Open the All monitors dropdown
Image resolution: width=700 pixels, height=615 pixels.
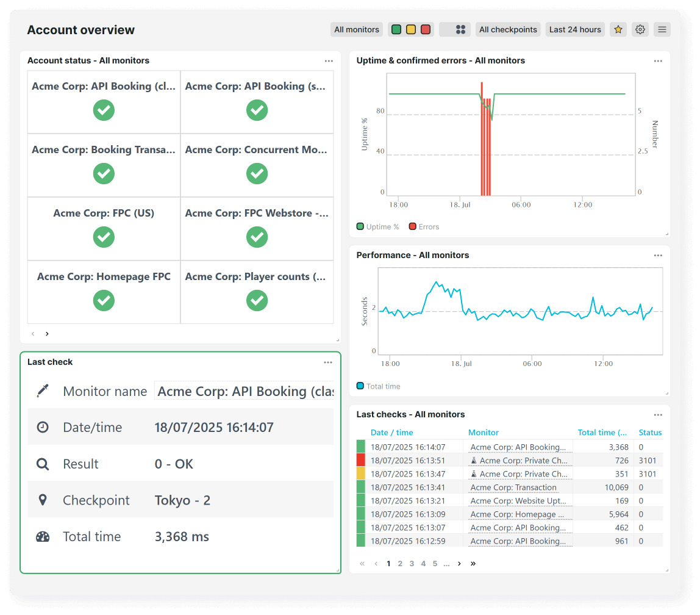click(x=356, y=29)
